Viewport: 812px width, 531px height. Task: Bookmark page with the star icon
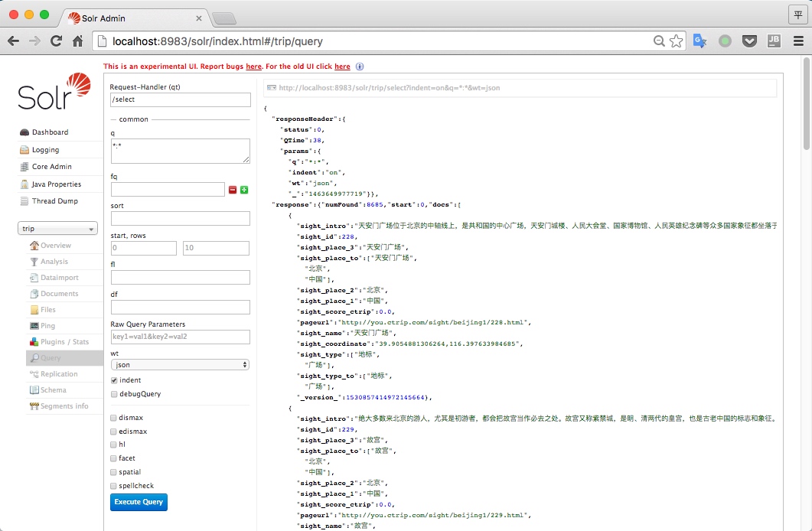tap(676, 41)
